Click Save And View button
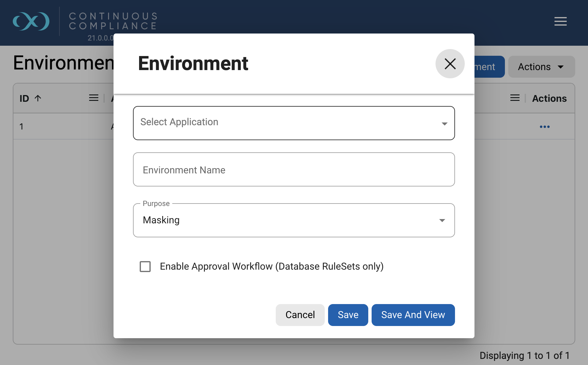The image size is (588, 365). coord(413,315)
